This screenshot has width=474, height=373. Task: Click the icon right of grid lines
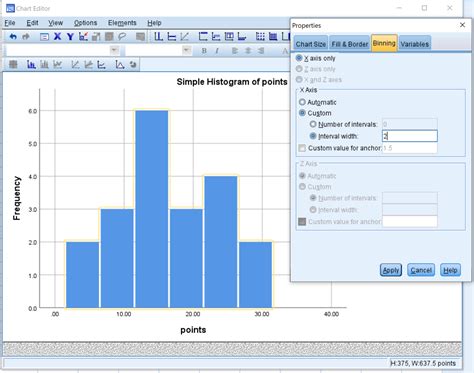pos(273,36)
